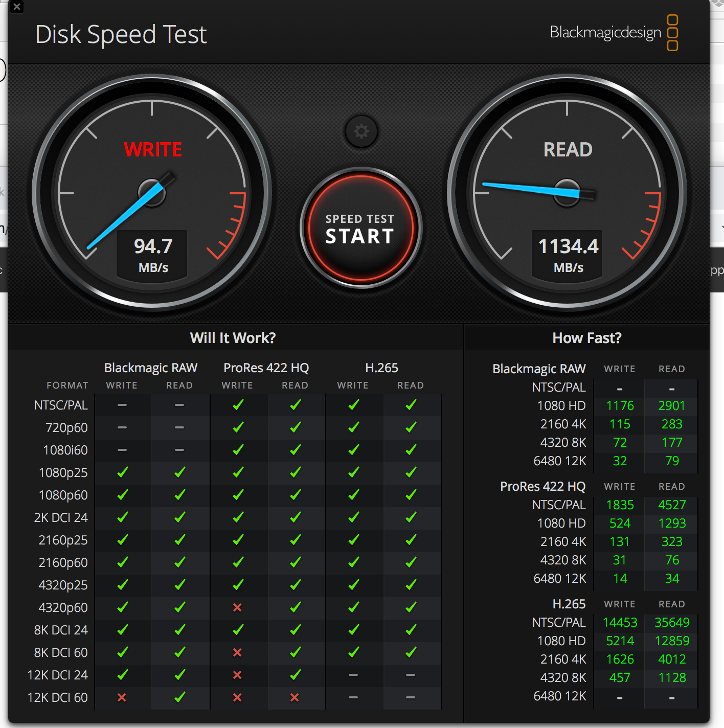
Task: Click green check for 1080i60 ProRes read
Action: [x=295, y=450]
